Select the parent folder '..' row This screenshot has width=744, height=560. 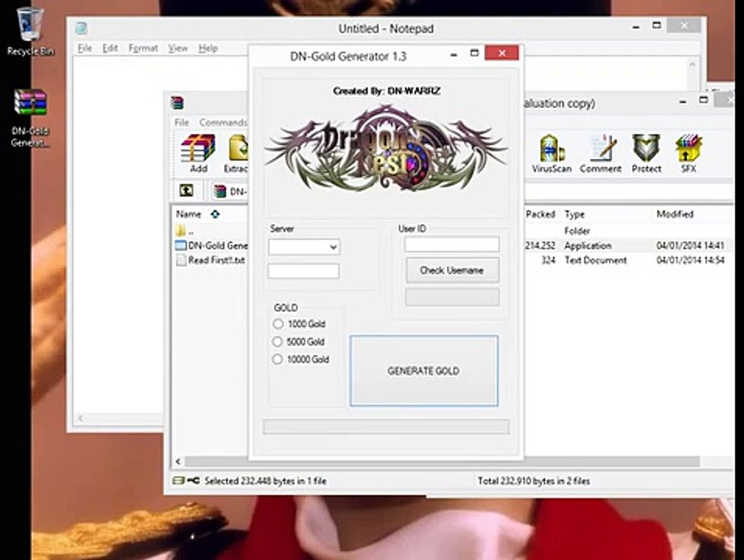click(185, 231)
